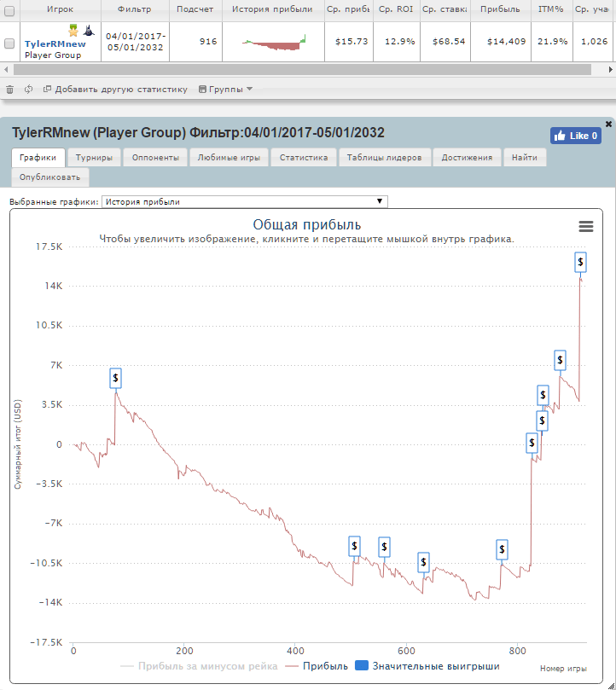616x690 pixels.
Task: Switch to the 'Турниры' tab
Action: 95,158
